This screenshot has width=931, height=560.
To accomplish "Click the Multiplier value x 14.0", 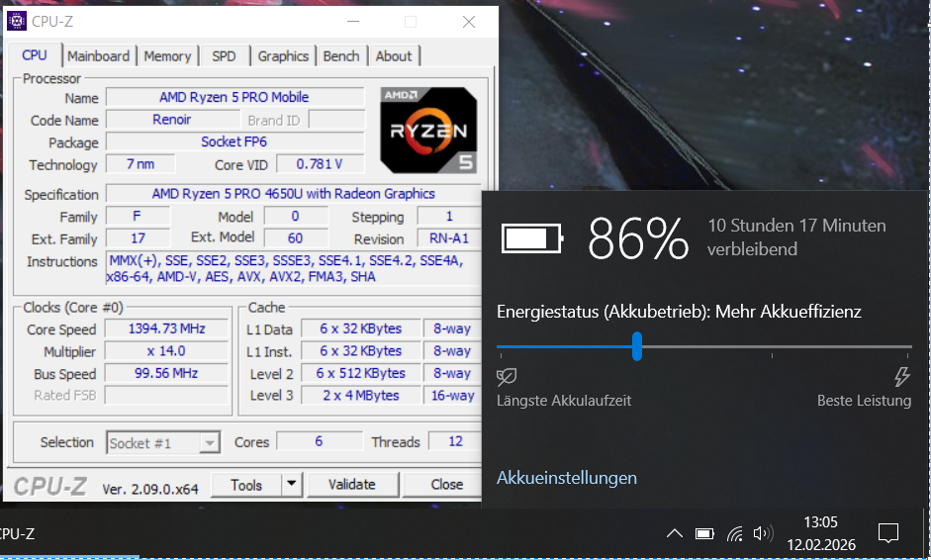I will click(167, 351).
